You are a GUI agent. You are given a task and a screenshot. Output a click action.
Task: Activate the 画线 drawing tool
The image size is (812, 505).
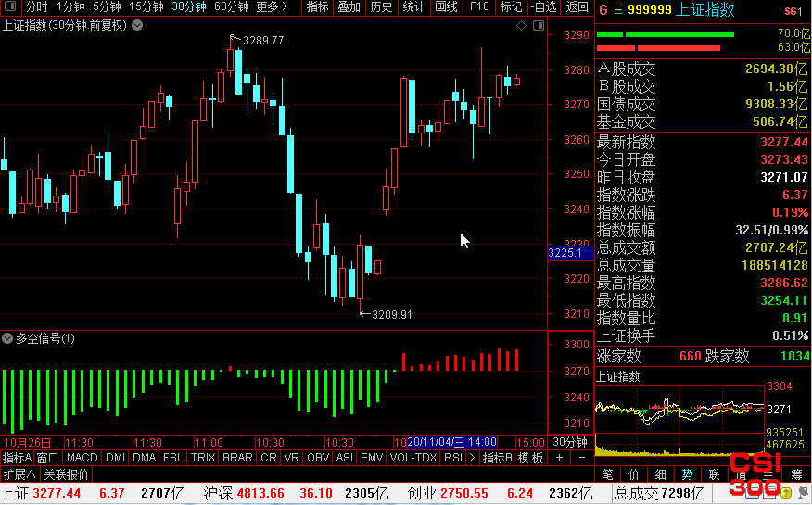pos(446,6)
